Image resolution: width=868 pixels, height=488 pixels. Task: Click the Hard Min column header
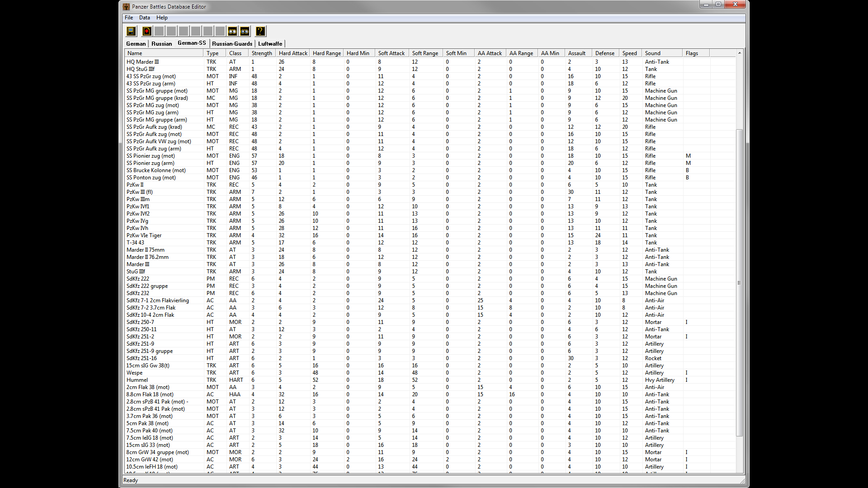pyautogui.click(x=360, y=53)
